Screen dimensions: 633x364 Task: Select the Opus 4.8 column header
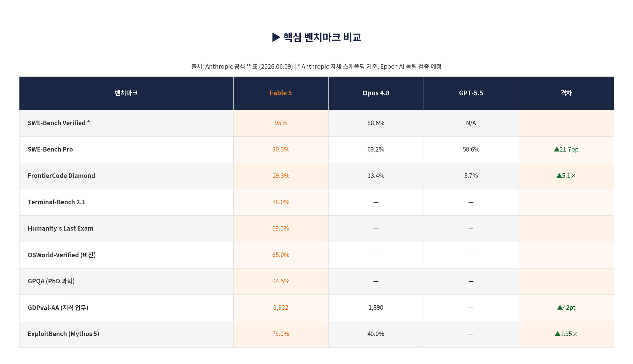pyautogui.click(x=376, y=93)
